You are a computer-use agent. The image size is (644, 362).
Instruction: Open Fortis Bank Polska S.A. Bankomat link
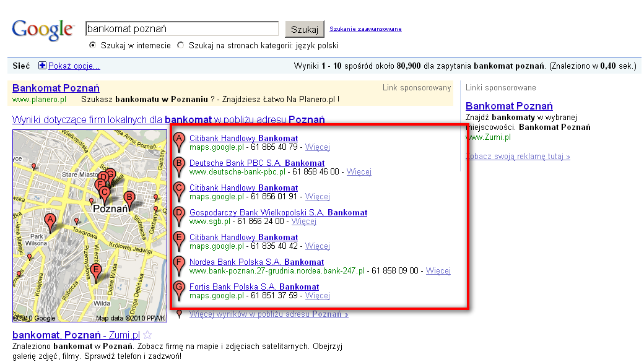click(x=255, y=287)
